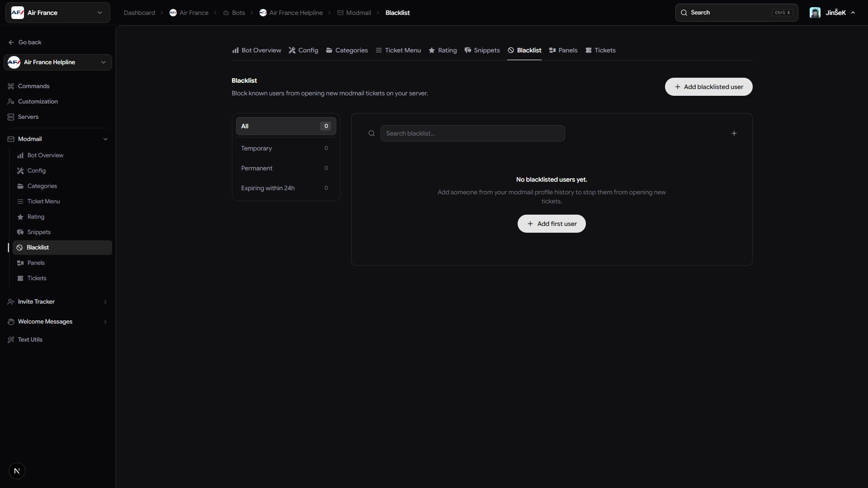Switch to the Panels tab
Screen dimensions: 868x488
[563, 50]
